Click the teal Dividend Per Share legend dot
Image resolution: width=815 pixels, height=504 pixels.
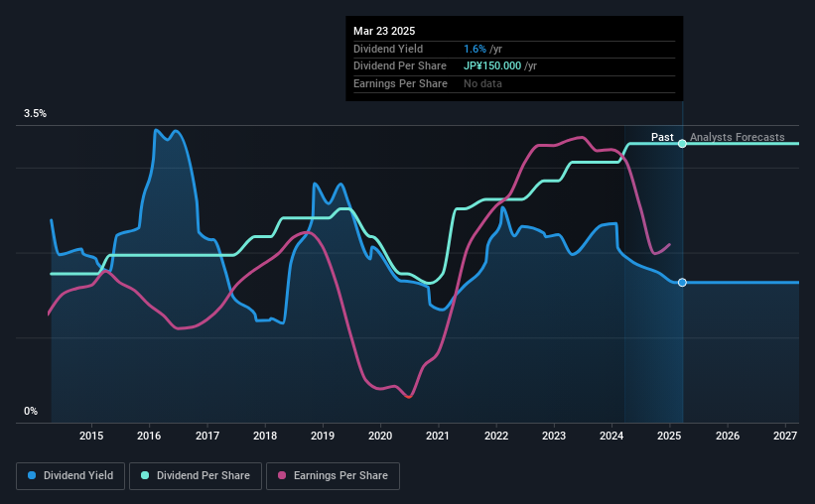tap(145, 475)
